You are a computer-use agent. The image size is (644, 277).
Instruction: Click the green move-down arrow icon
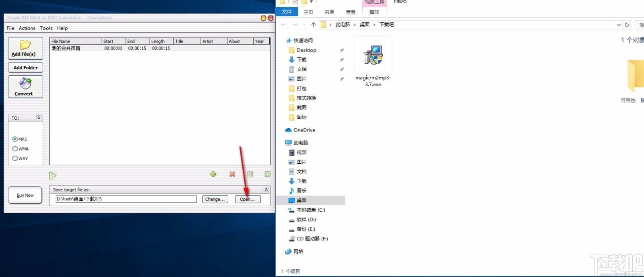[x=268, y=174]
